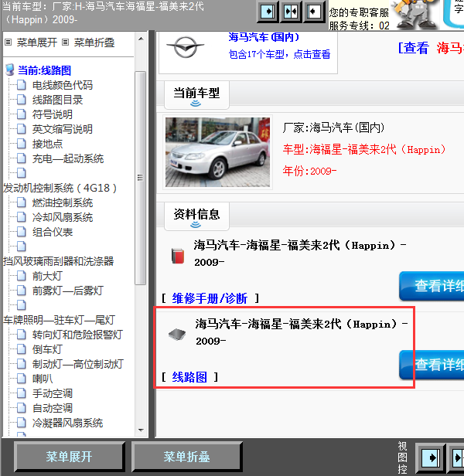Open 前大灯 tree item

point(47,276)
